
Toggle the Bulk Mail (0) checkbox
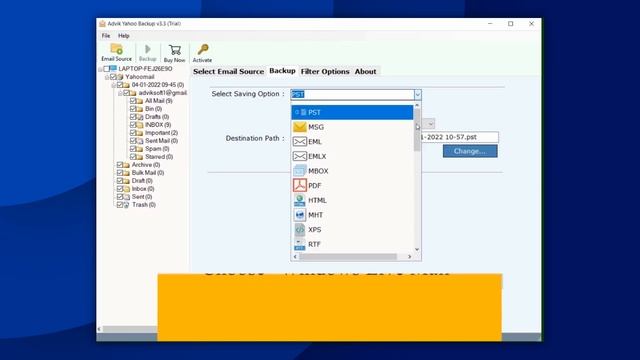[120, 173]
